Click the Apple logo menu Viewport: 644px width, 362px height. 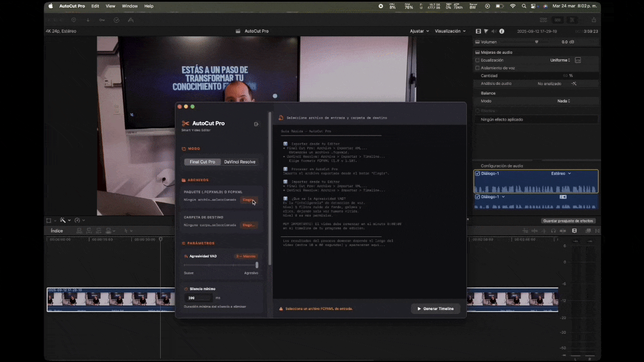50,6
